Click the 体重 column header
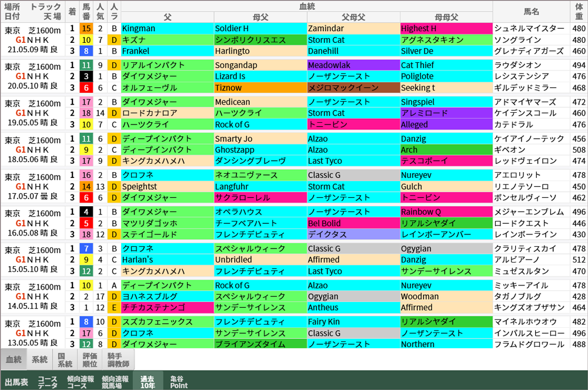Image resolution: width=588 pixels, height=390 pixels. tap(579, 11)
